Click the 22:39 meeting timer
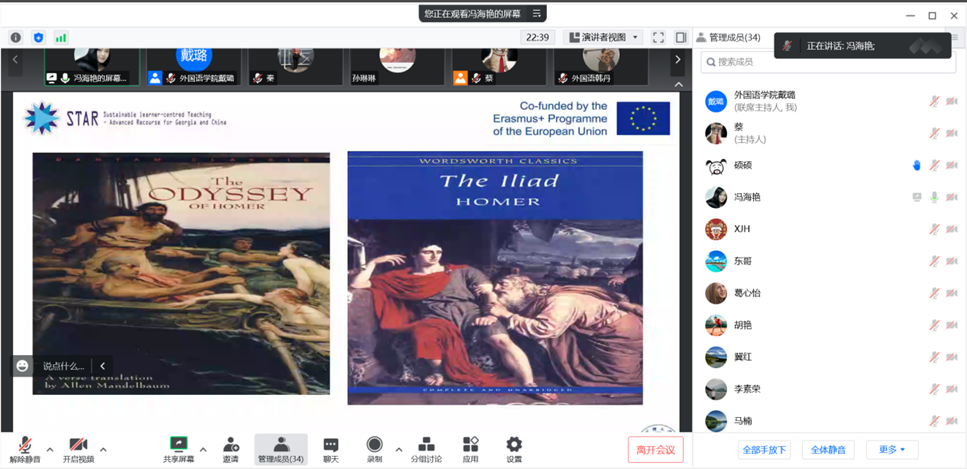 [x=537, y=38]
